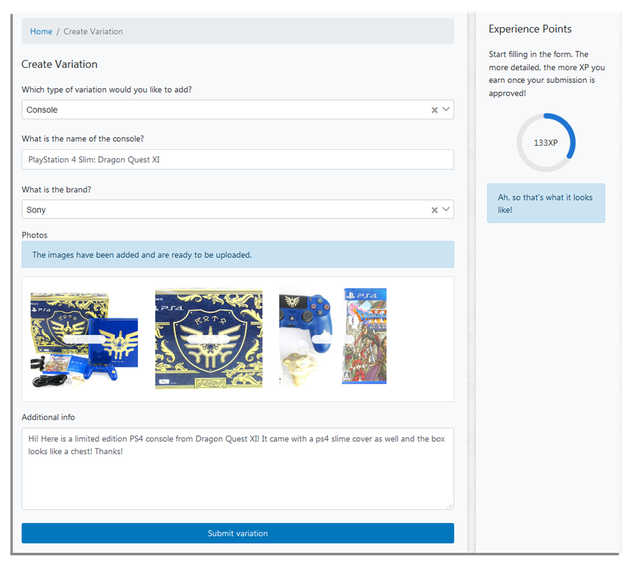The width and height of the screenshot is (634, 576).
Task: Expand the brand dropdown arrow
Action: (x=446, y=209)
